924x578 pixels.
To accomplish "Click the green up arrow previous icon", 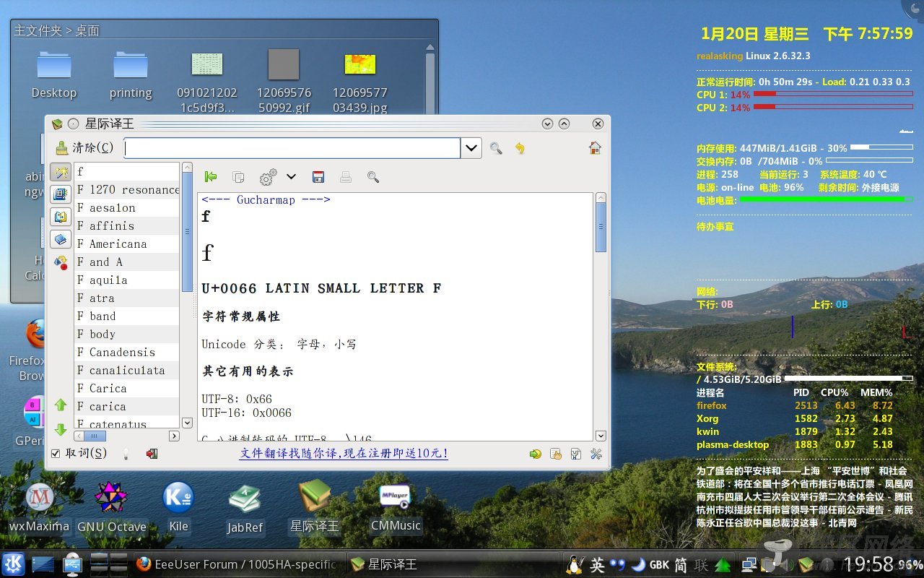I will tap(61, 405).
